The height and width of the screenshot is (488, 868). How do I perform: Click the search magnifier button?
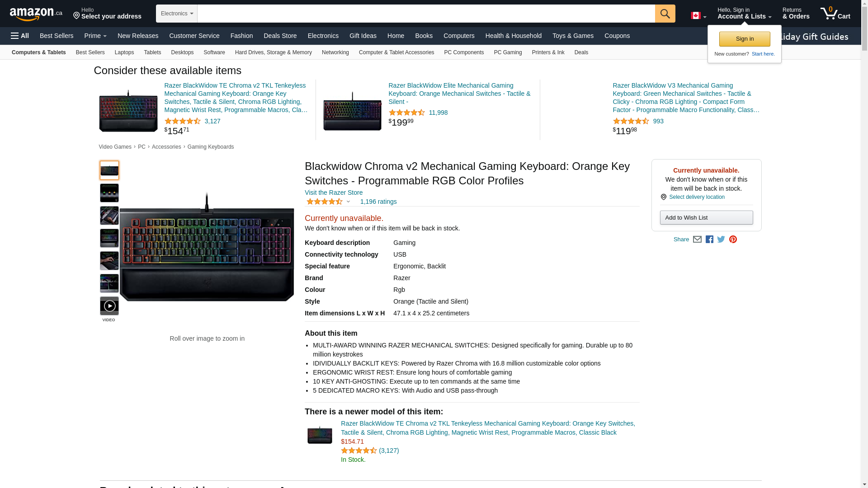tap(665, 14)
